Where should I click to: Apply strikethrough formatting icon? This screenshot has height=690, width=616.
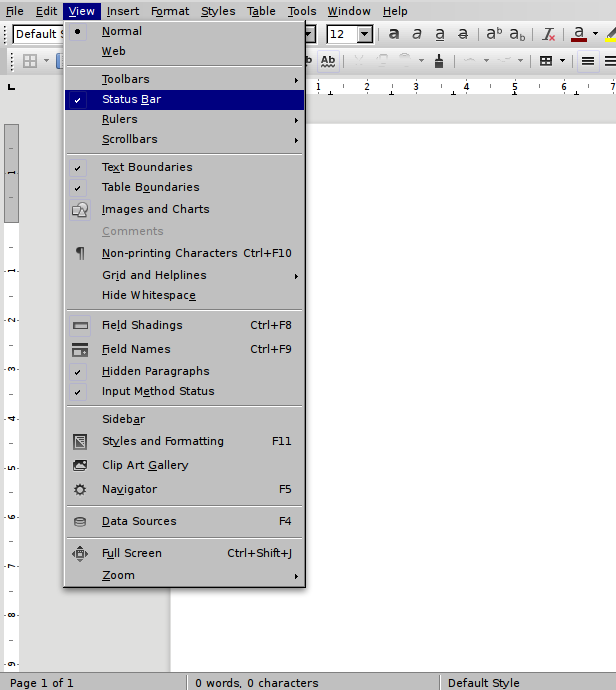click(x=462, y=34)
